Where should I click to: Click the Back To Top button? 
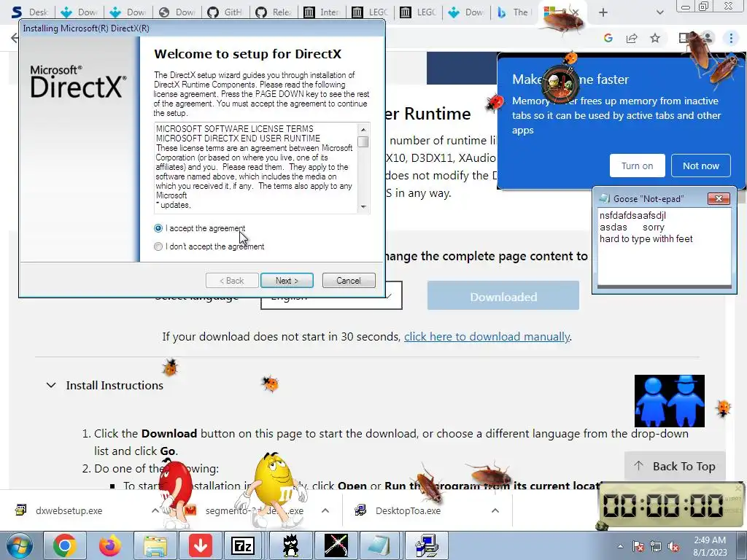pos(675,466)
